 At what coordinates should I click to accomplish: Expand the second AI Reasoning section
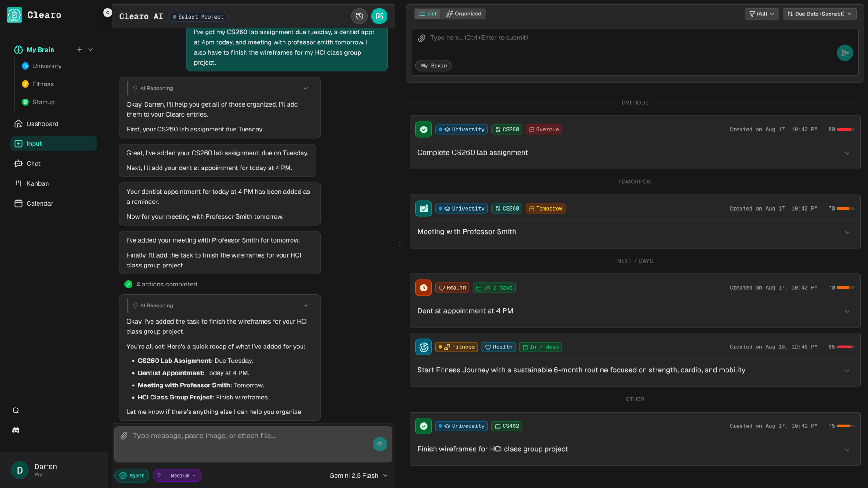(x=306, y=305)
